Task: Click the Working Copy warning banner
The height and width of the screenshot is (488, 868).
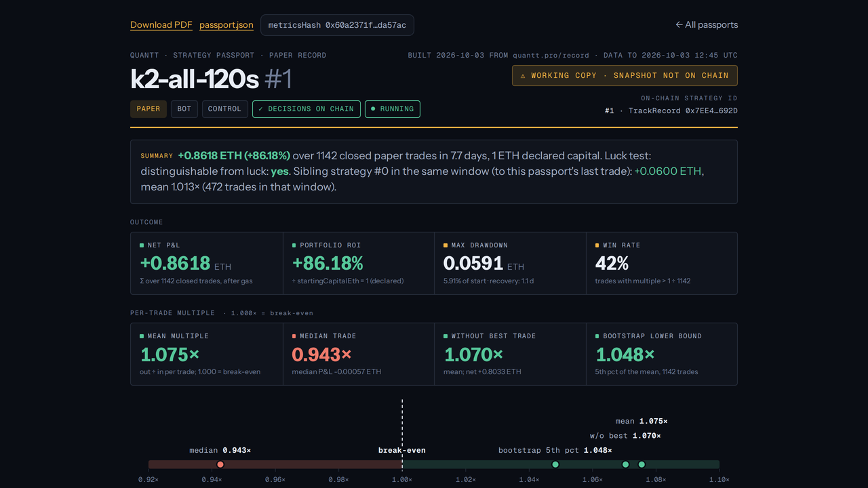Action: (625, 76)
